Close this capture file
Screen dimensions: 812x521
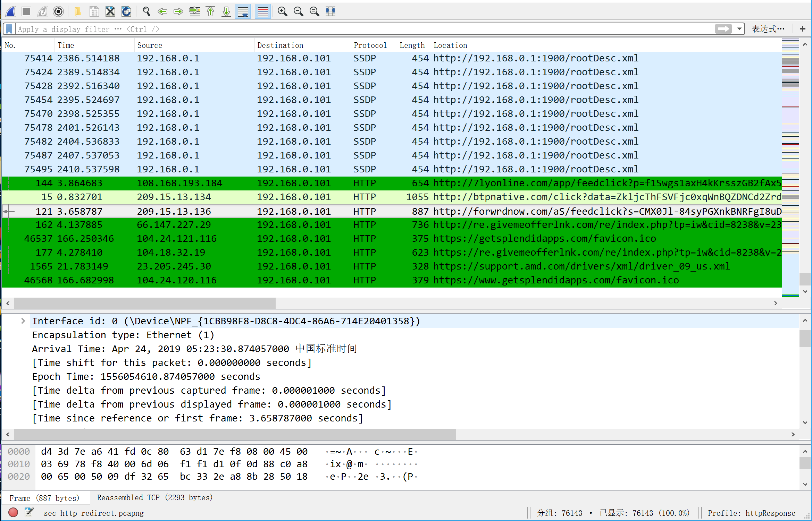(x=110, y=11)
